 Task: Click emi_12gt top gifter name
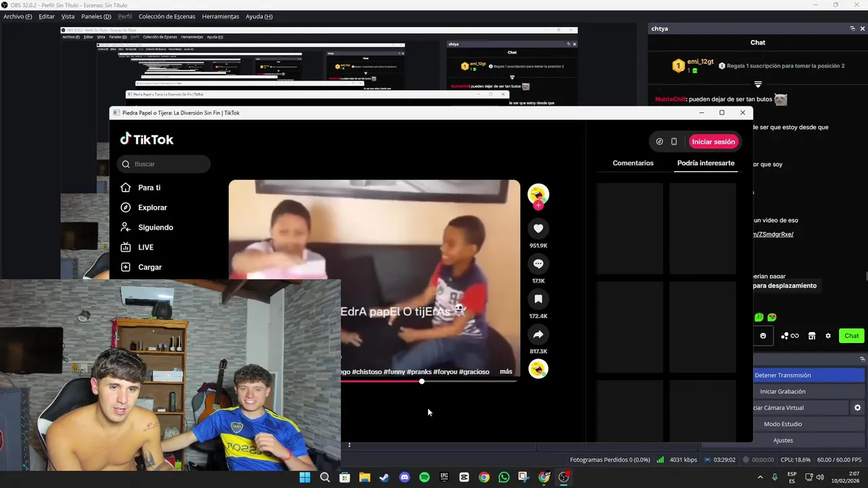point(701,62)
